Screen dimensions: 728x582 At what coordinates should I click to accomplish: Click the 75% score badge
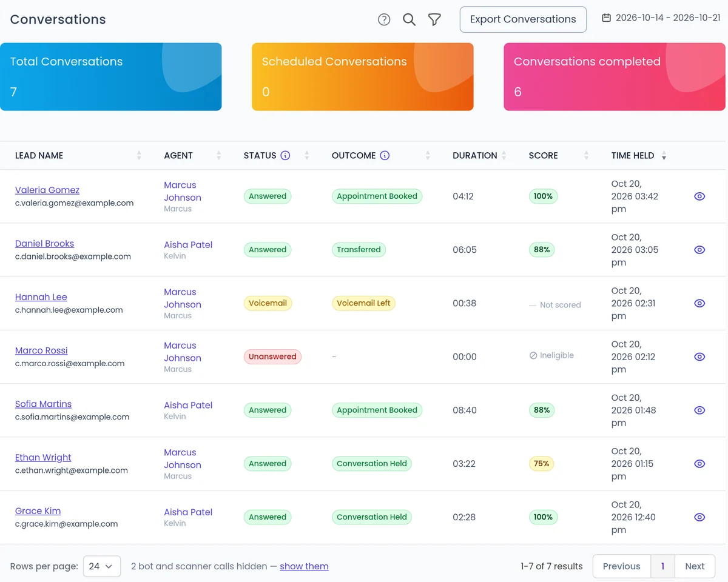click(x=542, y=464)
